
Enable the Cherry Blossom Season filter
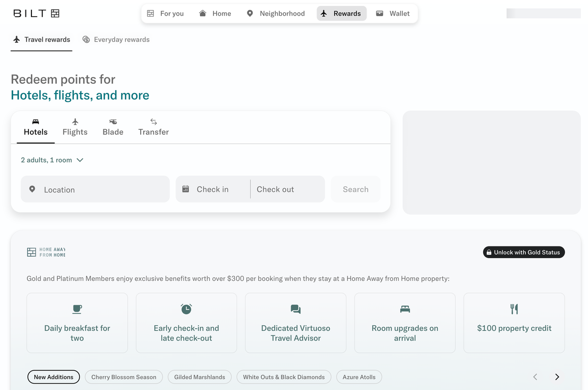[x=123, y=377]
